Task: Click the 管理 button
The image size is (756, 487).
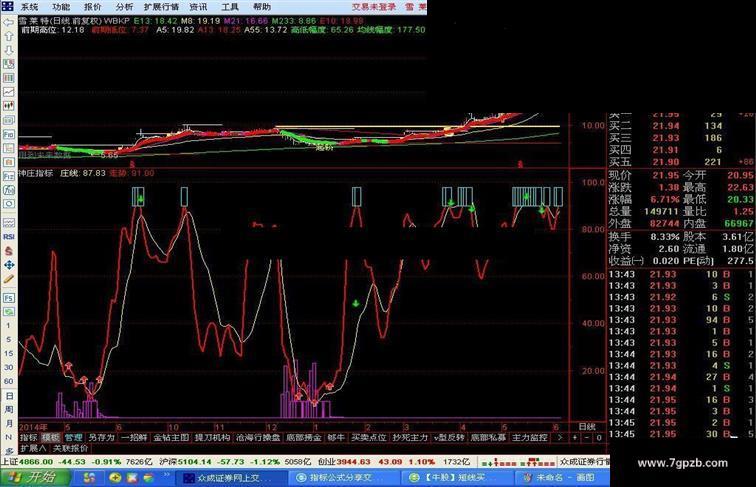Action: point(73,437)
